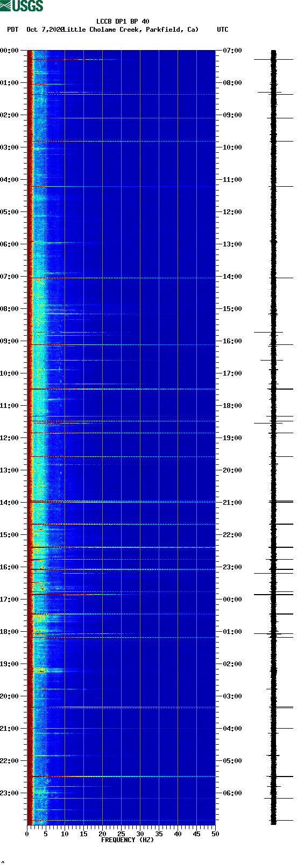The height and width of the screenshot is (868, 297).
Task: Click the 10:00 label on the PDT axis
Action: tap(10, 373)
